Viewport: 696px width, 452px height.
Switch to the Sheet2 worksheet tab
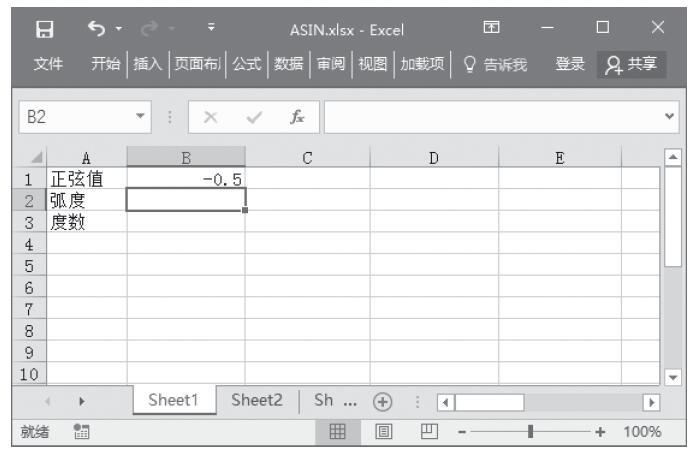(259, 400)
